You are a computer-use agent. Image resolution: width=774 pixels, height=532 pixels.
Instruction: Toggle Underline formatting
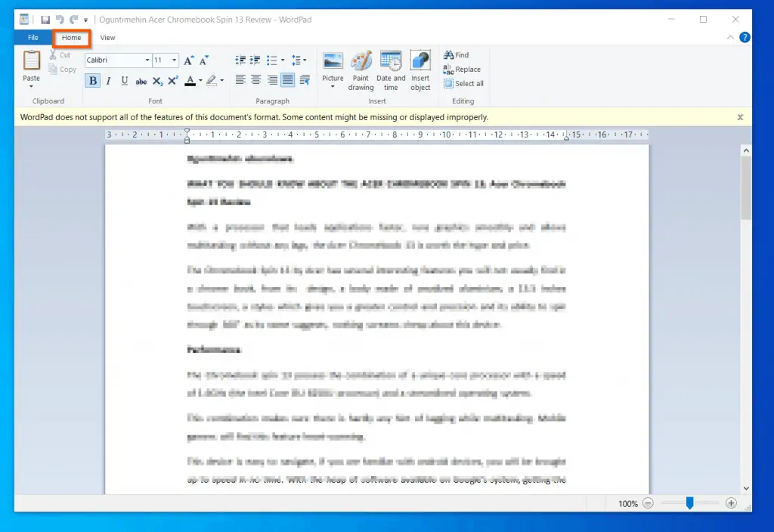point(125,80)
